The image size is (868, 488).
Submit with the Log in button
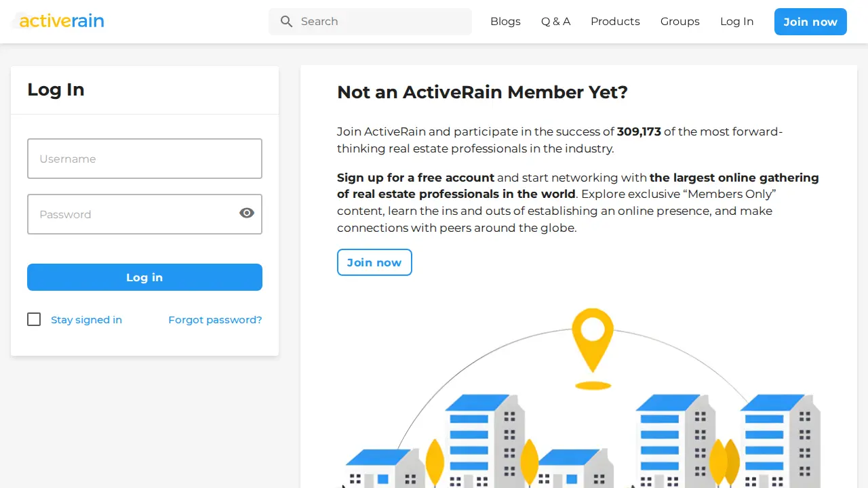(x=144, y=277)
